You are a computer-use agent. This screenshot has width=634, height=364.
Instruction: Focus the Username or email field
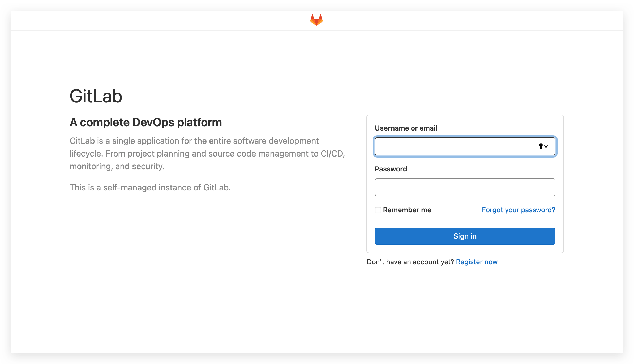coord(465,146)
